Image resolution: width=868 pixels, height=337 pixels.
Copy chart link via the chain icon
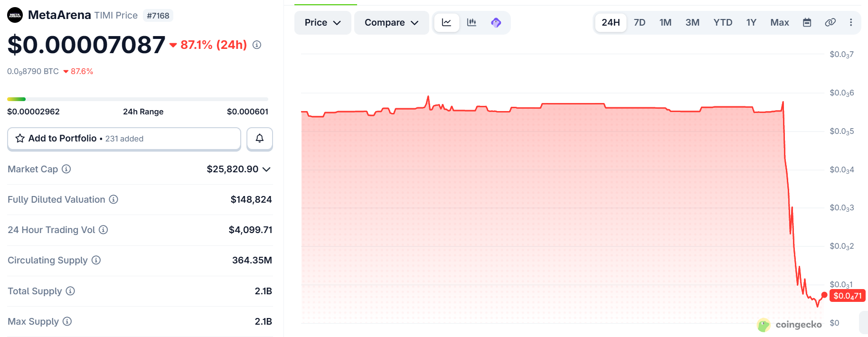830,22
